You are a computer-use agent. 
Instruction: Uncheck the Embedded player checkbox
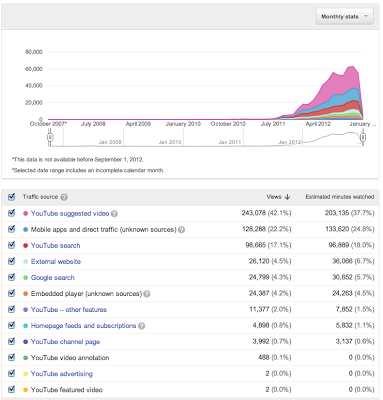pos(12,293)
